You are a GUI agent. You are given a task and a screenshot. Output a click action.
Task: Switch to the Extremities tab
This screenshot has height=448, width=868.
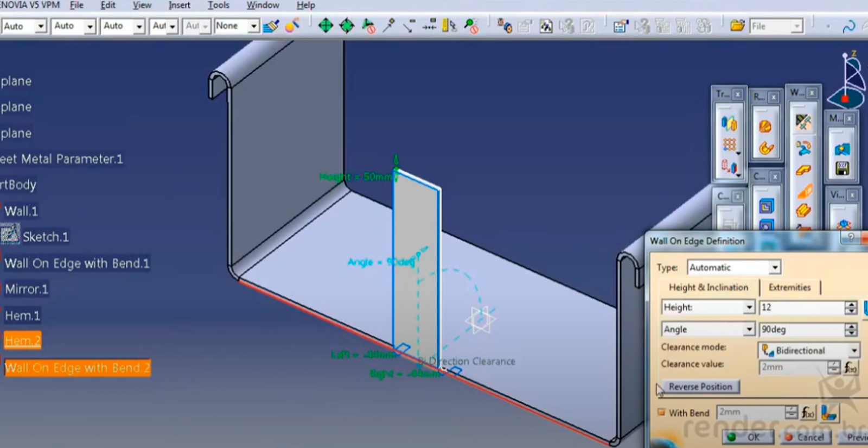coord(789,287)
